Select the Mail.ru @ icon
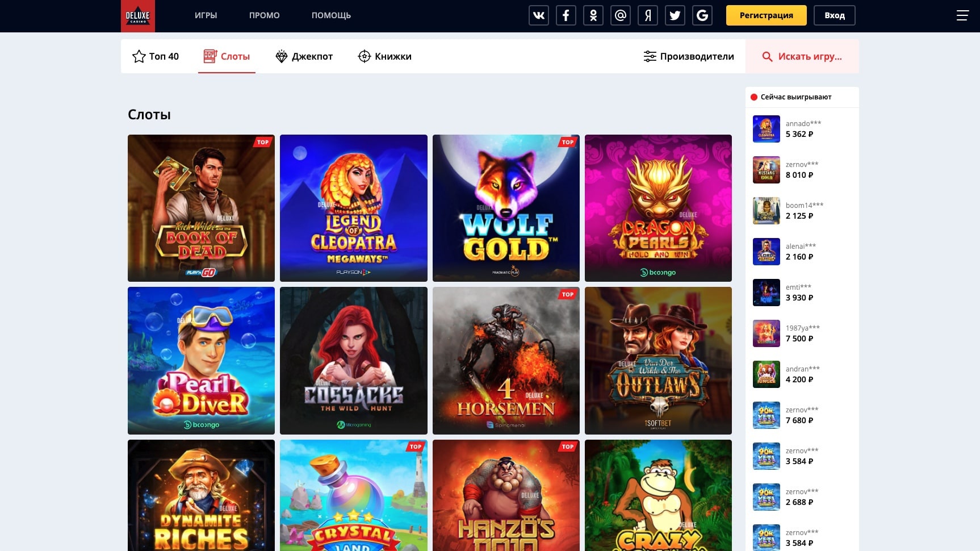980x551 pixels. [620, 15]
